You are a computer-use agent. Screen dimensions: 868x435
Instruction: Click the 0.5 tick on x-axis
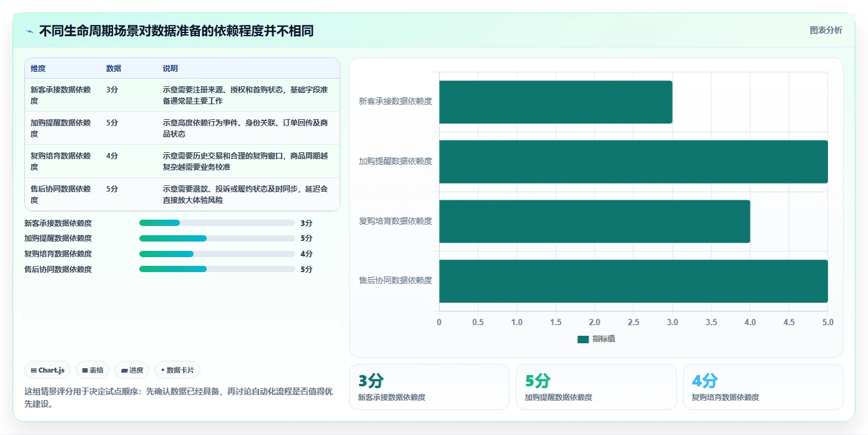pos(478,322)
